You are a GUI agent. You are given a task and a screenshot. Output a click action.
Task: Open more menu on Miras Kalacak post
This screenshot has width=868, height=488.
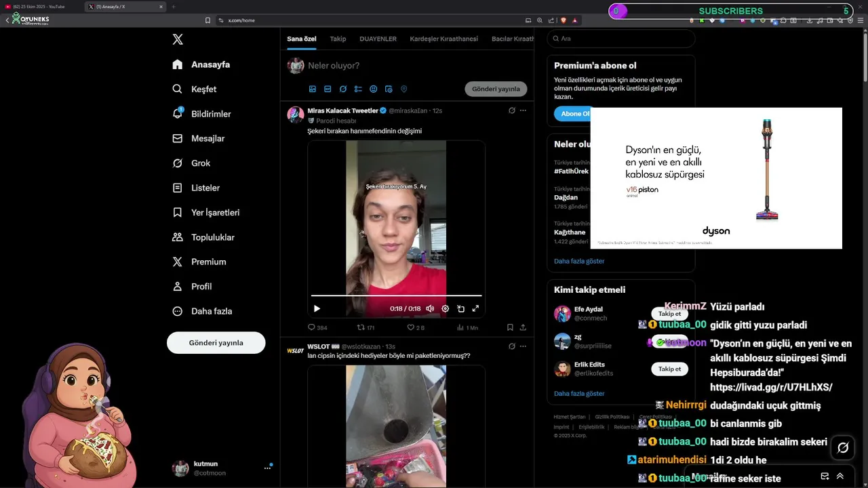pos(523,110)
